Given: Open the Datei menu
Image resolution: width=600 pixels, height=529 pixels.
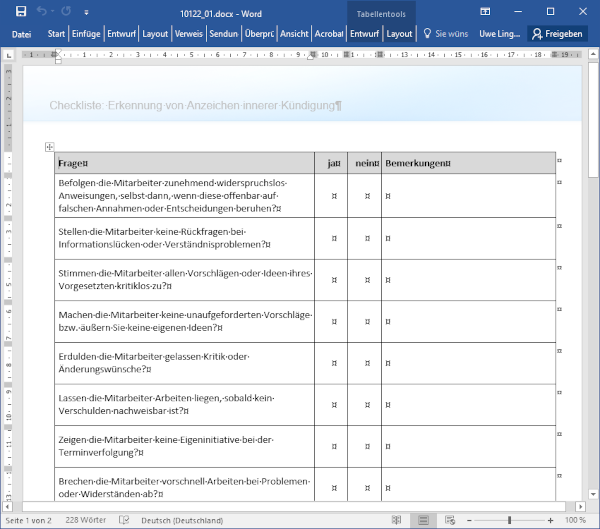Looking at the screenshot, I should [22, 33].
